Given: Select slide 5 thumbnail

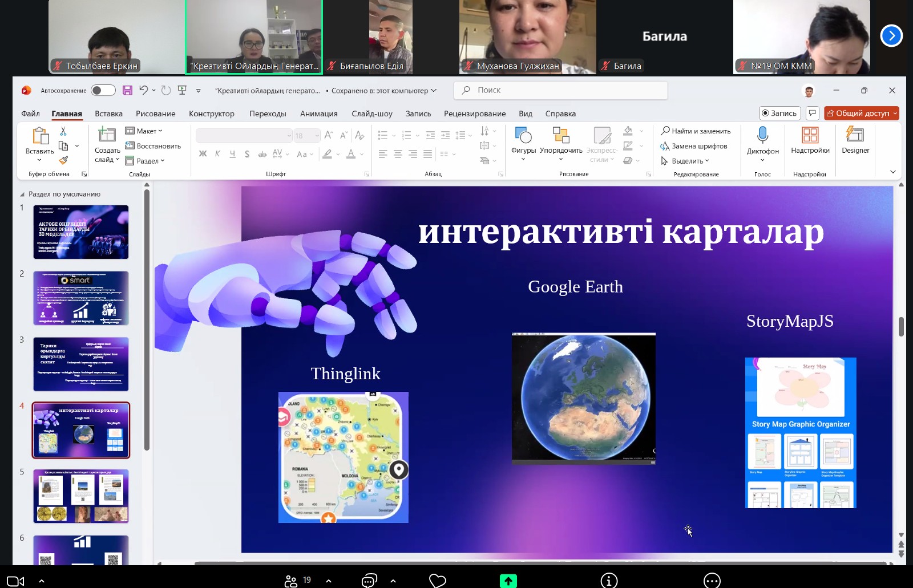Looking at the screenshot, I should pyautogui.click(x=80, y=496).
